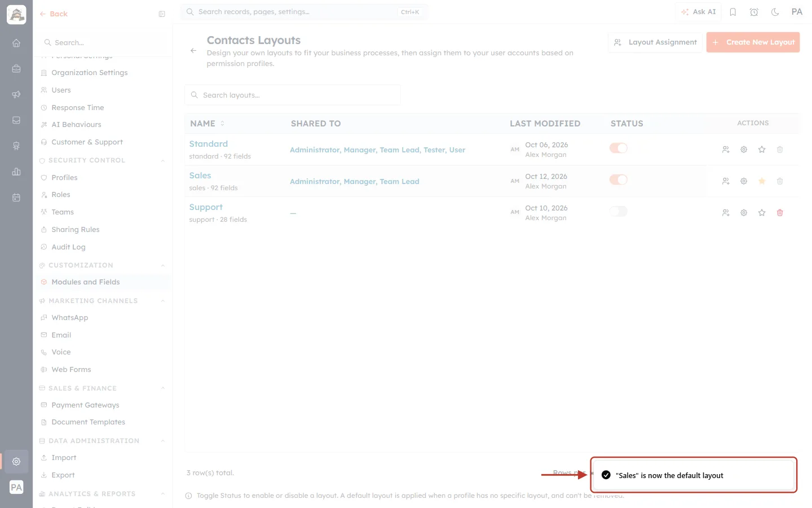Toggle the Standard layout status switch
This screenshot has width=812, height=508.
click(x=619, y=148)
